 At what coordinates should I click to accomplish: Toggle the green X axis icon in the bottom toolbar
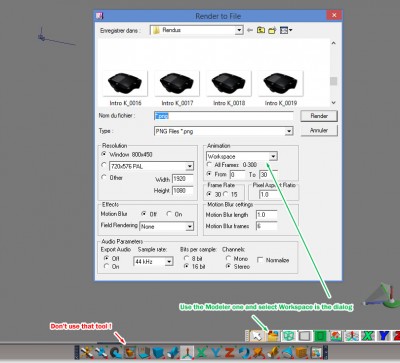[x=201, y=352]
